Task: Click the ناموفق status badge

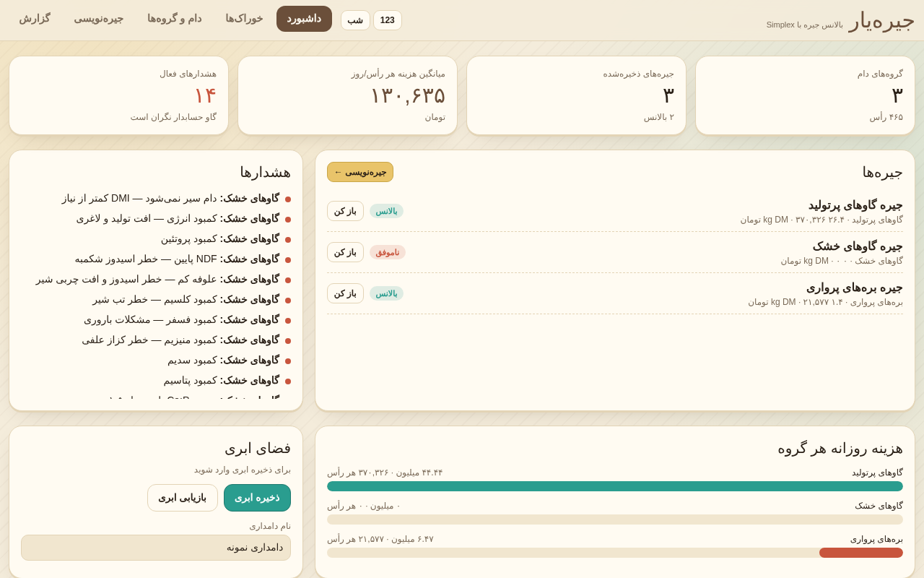Action: pyautogui.click(x=388, y=252)
